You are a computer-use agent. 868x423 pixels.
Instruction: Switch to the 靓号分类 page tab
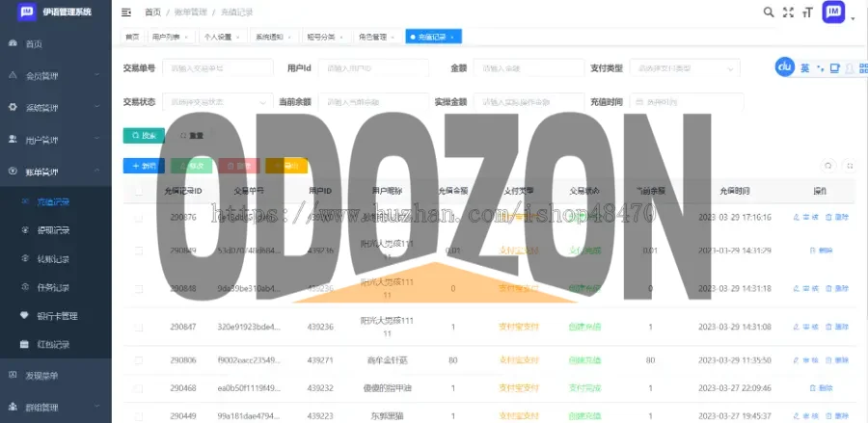[326, 37]
